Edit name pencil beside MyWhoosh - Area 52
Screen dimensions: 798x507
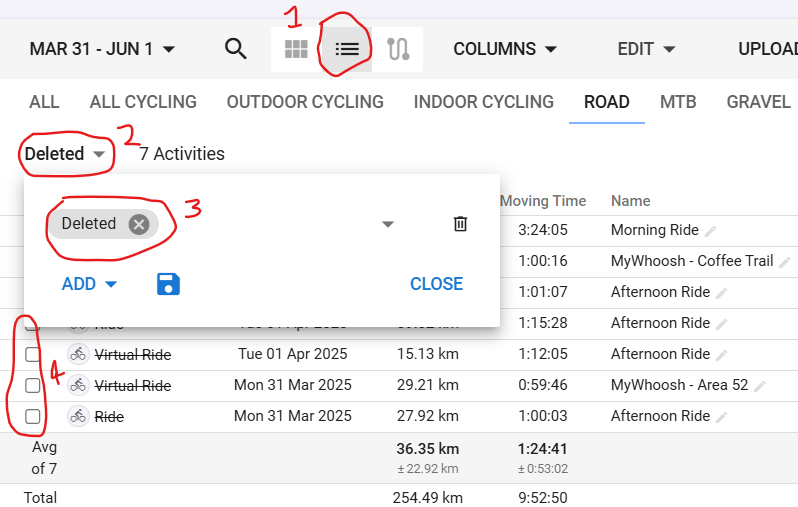point(760,387)
